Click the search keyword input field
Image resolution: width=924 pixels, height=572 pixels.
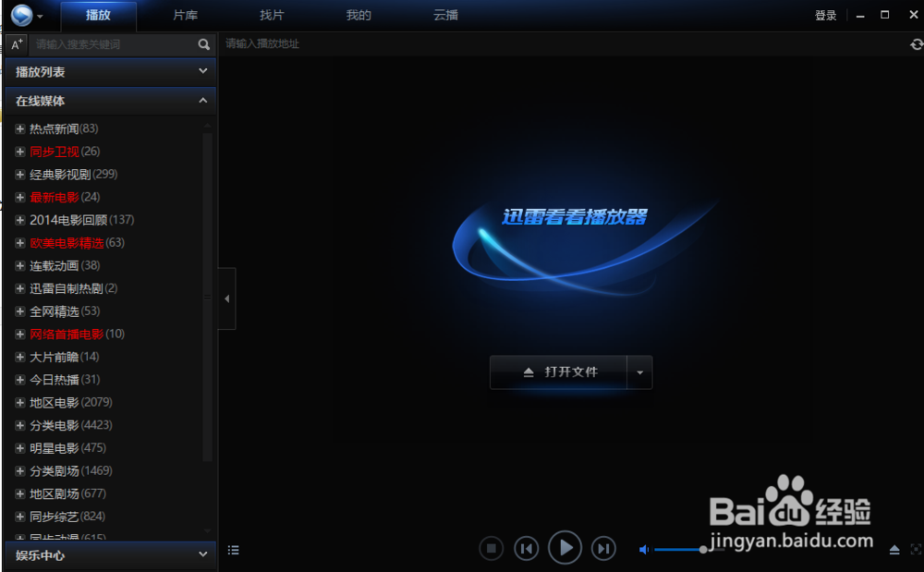115,44
